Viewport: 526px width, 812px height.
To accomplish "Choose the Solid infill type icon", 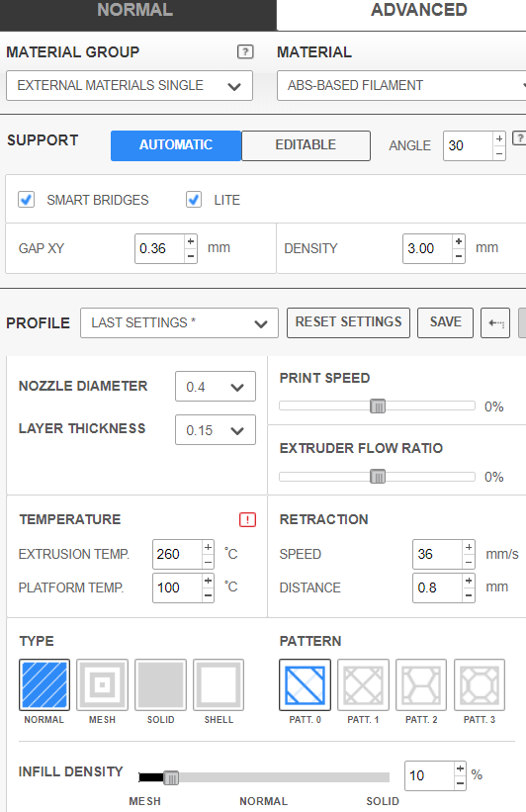I will coord(160,684).
